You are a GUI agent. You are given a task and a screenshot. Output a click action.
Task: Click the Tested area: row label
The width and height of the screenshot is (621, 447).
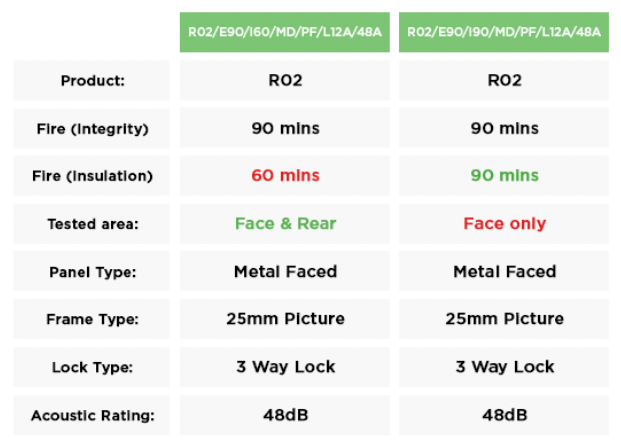pos(91,224)
